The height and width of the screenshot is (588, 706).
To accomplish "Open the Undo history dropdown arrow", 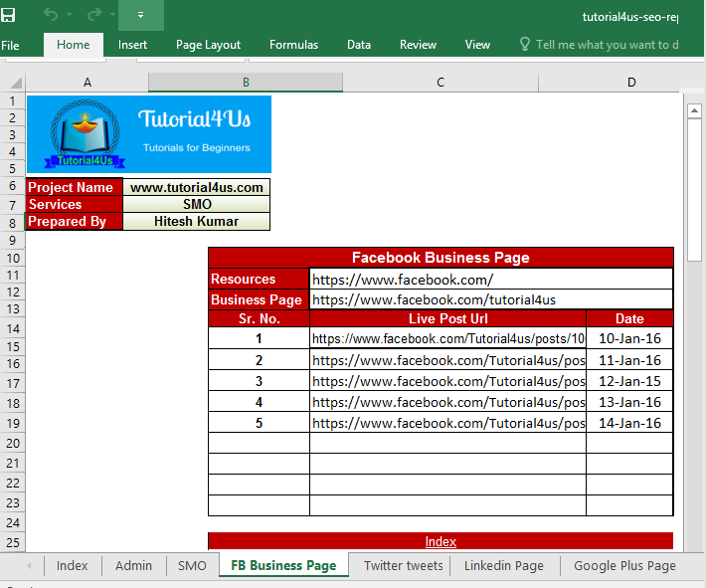I will tap(69, 15).
